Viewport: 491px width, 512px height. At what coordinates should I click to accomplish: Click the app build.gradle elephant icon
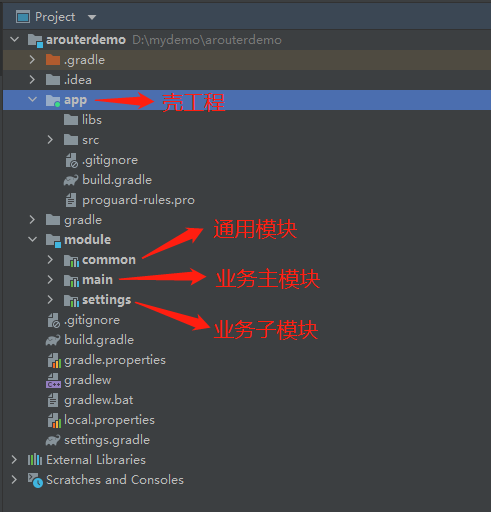(71, 180)
